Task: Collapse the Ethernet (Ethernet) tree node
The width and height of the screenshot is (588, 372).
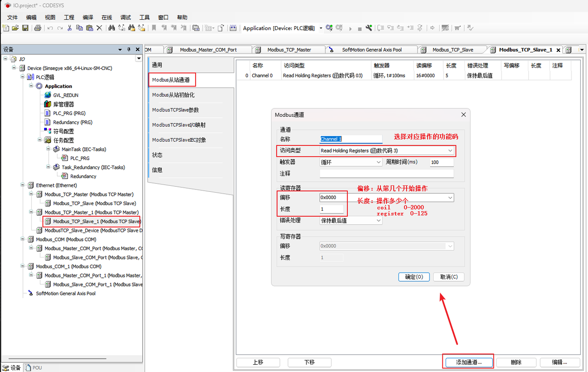Action: pyautogui.click(x=23, y=185)
